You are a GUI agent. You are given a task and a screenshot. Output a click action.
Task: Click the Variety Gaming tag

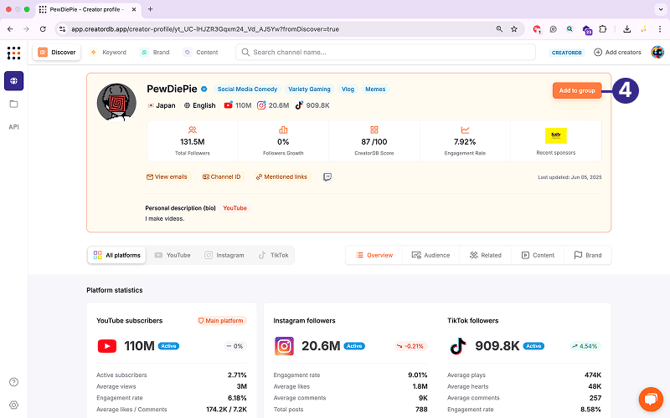tap(309, 89)
